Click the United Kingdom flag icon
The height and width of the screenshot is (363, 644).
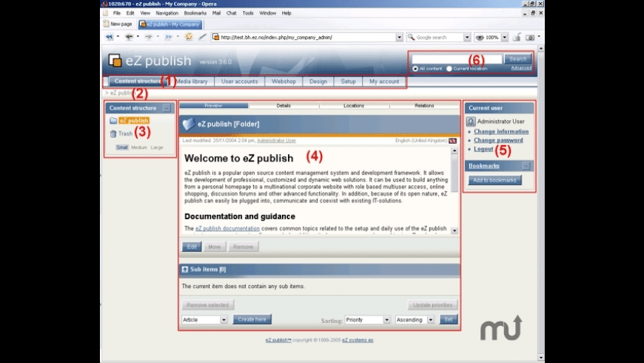(452, 141)
